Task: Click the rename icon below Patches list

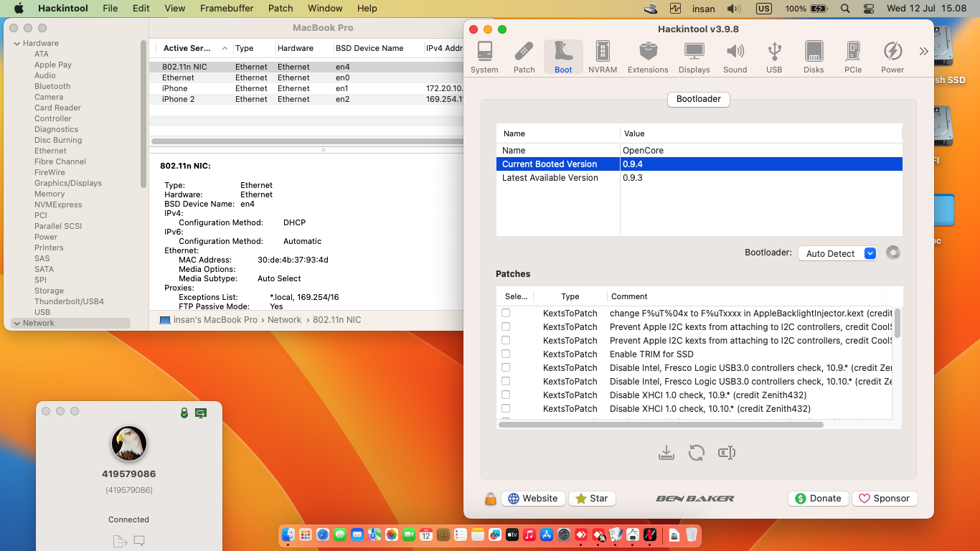Action: (x=727, y=453)
